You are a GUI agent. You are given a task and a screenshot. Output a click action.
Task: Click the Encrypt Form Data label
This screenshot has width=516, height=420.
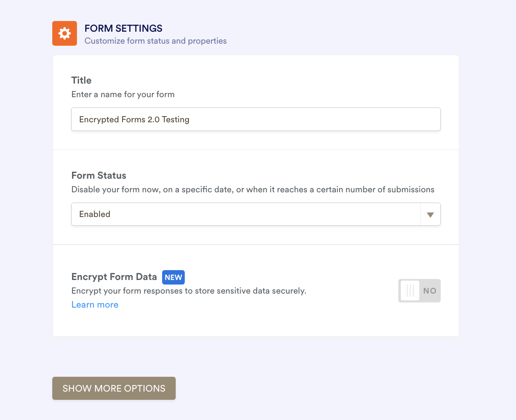pos(114,277)
